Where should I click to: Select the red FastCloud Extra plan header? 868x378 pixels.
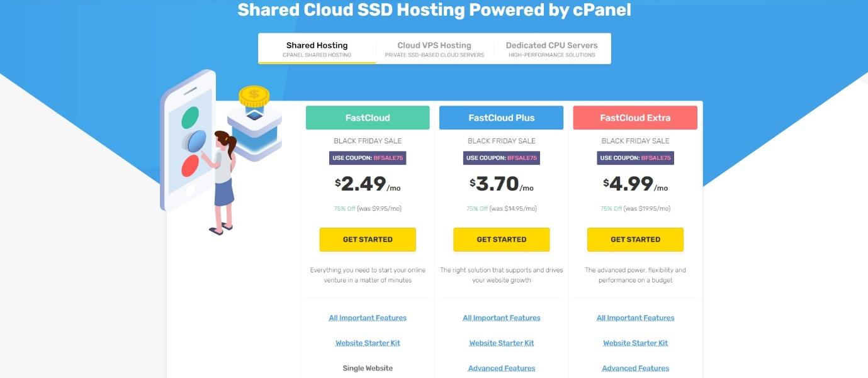[x=635, y=118]
